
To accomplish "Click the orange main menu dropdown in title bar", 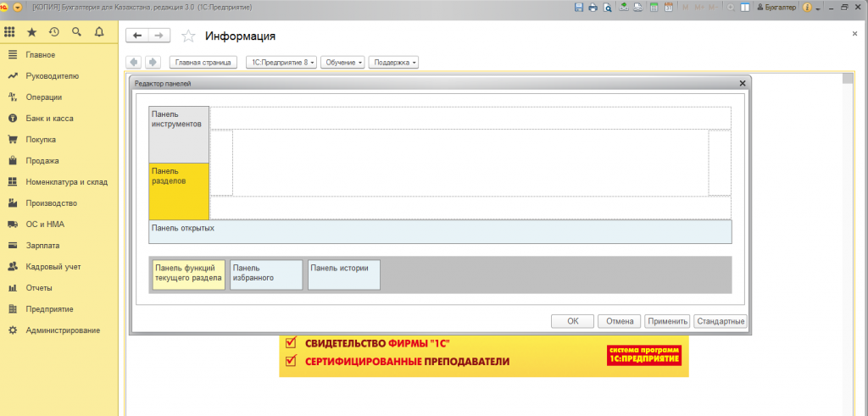I will pyautogui.click(x=18, y=8).
